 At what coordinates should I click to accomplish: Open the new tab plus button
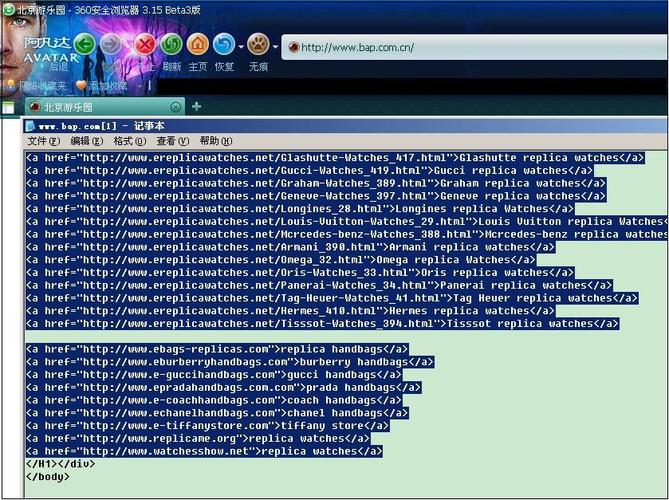click(196, 106)
